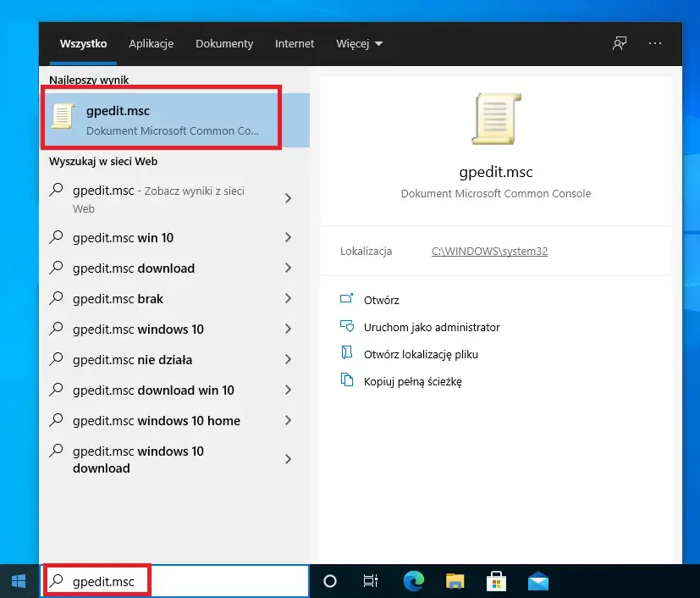Viewport: 700px width, 598px height.
Task: Open Task View on the taskbar
Action: click(x=371, y=581)
